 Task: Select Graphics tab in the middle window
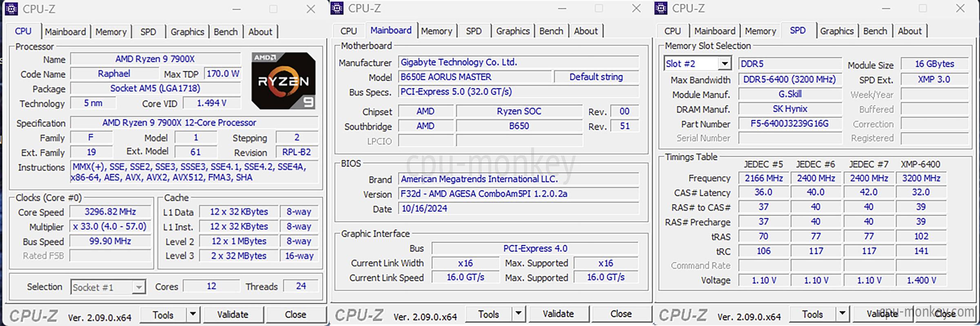click(x=513, y=31)
